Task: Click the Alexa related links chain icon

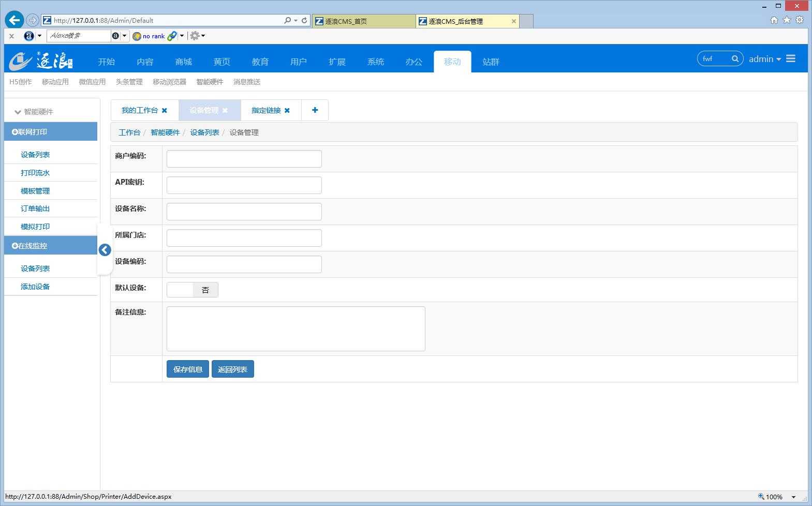Action: coord(172,36)
